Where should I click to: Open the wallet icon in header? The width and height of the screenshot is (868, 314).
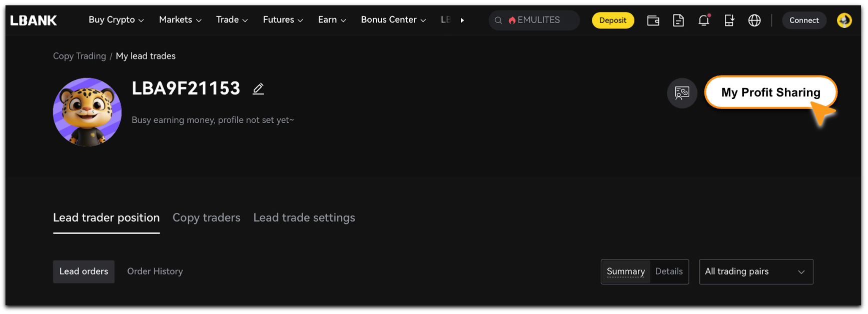[x=653, y=20]
